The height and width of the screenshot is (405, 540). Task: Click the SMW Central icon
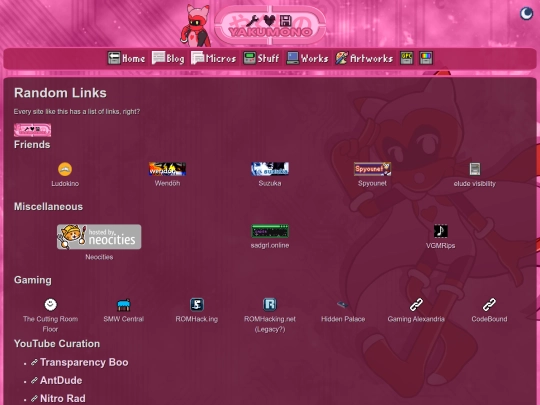pos(124,305)
